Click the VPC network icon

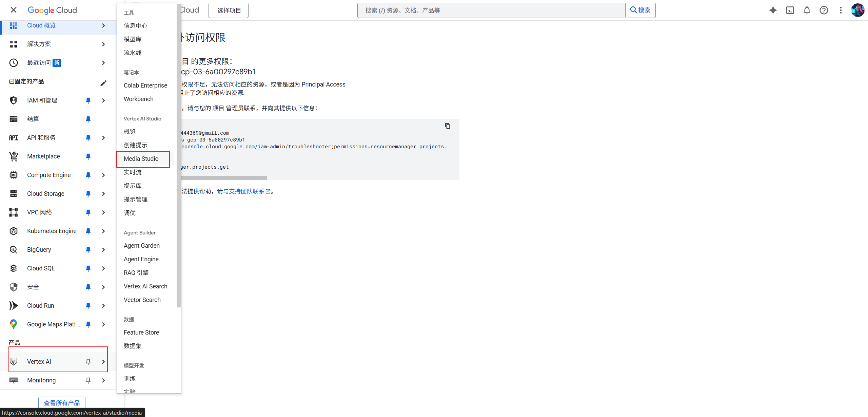click(x=14, y=212)
